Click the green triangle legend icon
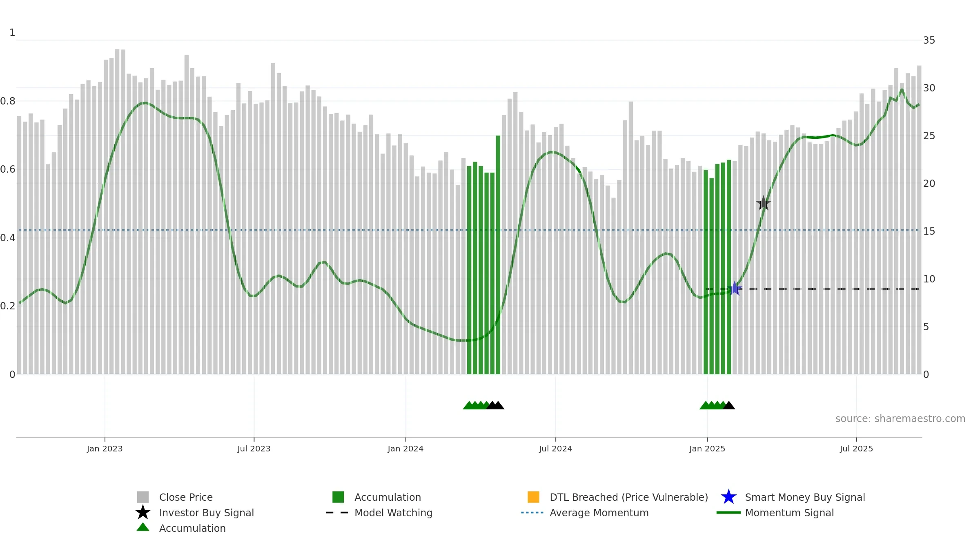This screenshot has width=980, height=551. coord(143,527)
